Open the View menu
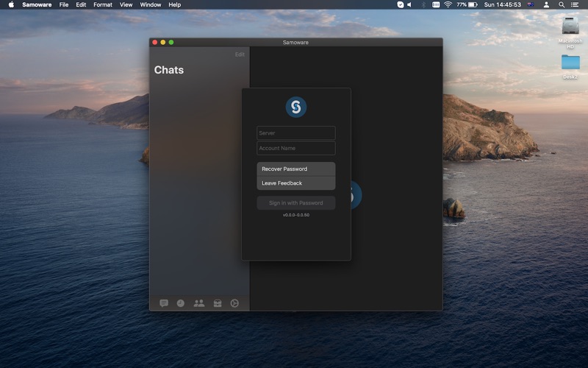The image size is (588, 368). point(126,4)
